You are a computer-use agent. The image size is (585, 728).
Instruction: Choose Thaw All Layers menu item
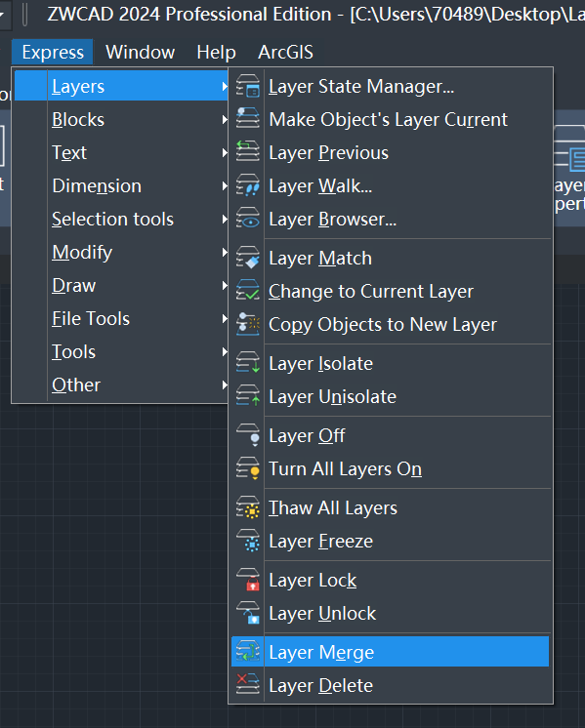[x=391, y=507]
